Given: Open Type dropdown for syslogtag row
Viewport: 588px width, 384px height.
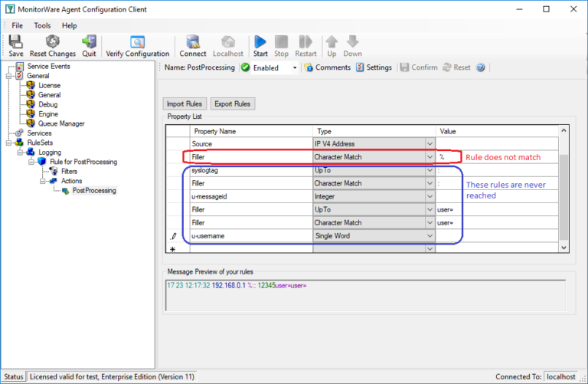Looking at the screenshot, I should 429,170.
